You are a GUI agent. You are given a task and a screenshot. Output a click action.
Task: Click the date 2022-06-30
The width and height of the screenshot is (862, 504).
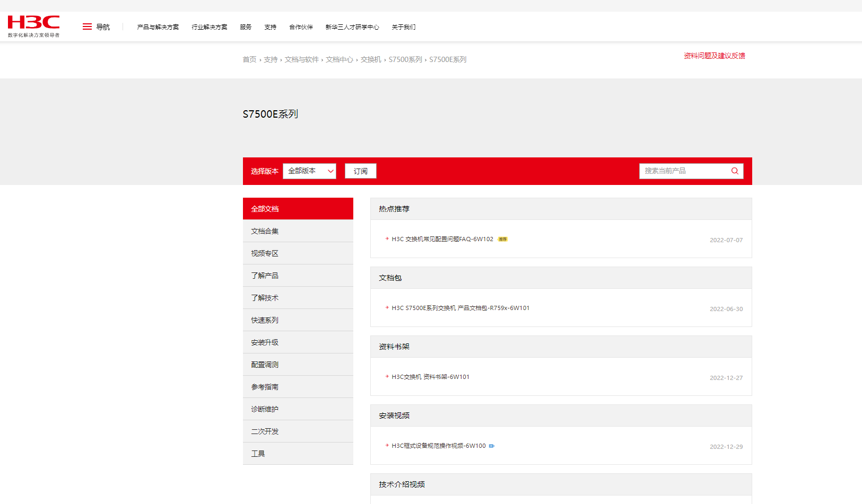(x=726, y=309)
